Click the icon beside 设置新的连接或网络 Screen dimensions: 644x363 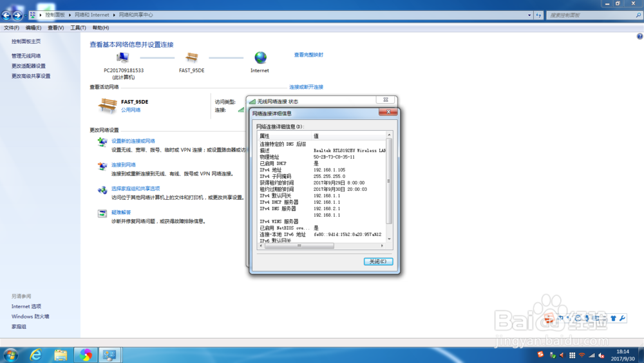102,142
